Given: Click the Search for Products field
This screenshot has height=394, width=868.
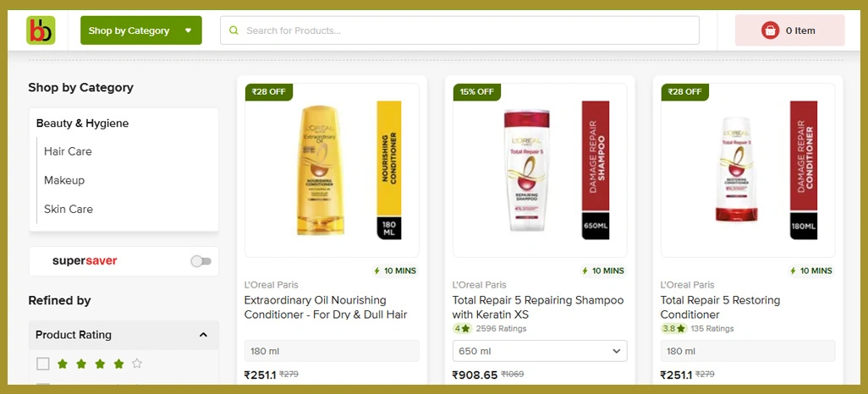Looking at the screenshot, I should 459,30.
